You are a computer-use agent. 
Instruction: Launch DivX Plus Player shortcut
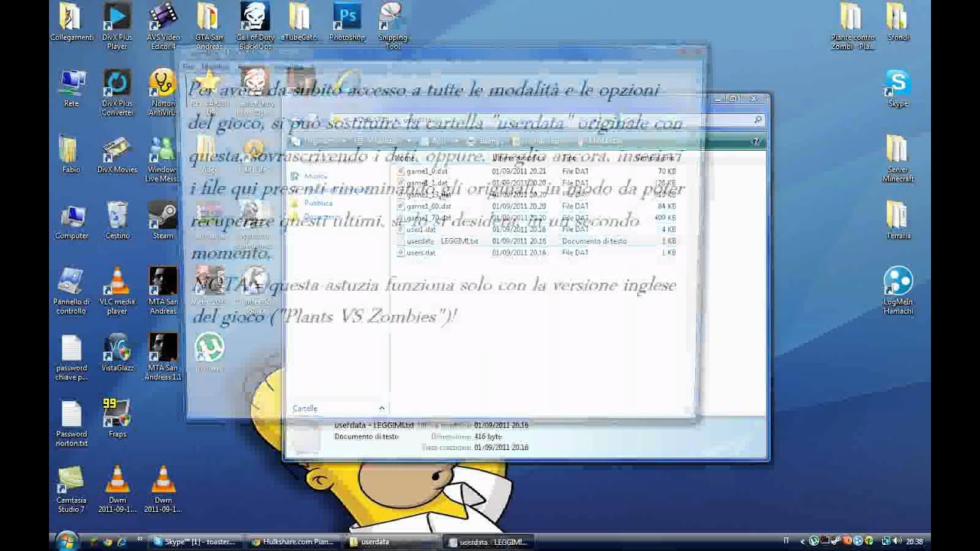(117, 26)
